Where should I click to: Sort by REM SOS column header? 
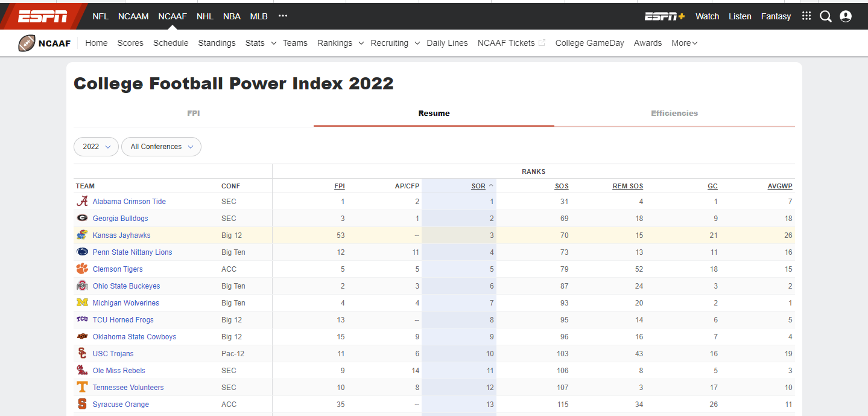coord(628,186)
